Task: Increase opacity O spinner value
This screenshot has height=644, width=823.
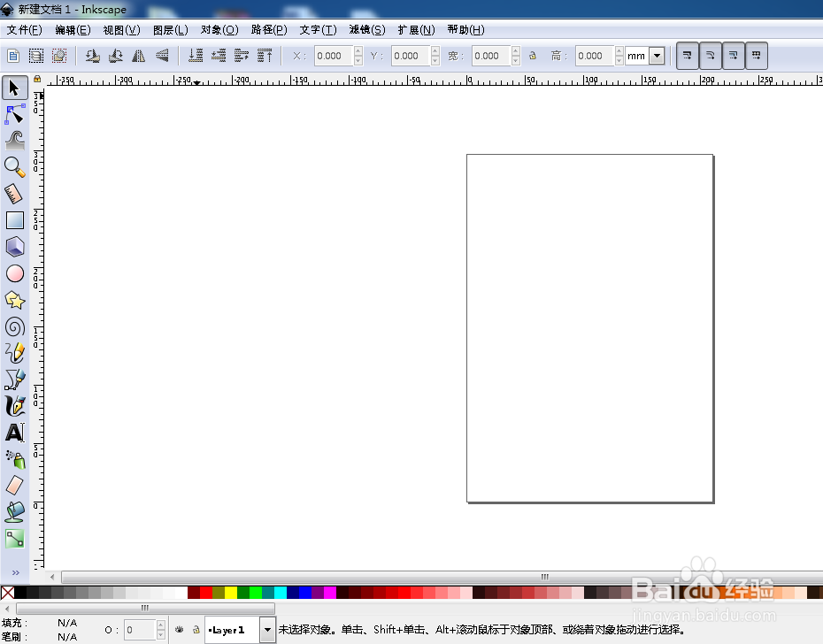Action: point(161,625)
